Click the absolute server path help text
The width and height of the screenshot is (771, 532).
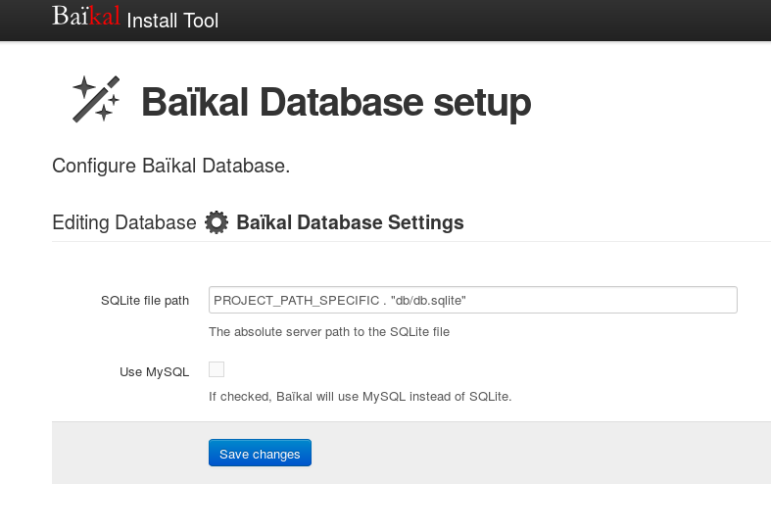click(x=329, y=332)
